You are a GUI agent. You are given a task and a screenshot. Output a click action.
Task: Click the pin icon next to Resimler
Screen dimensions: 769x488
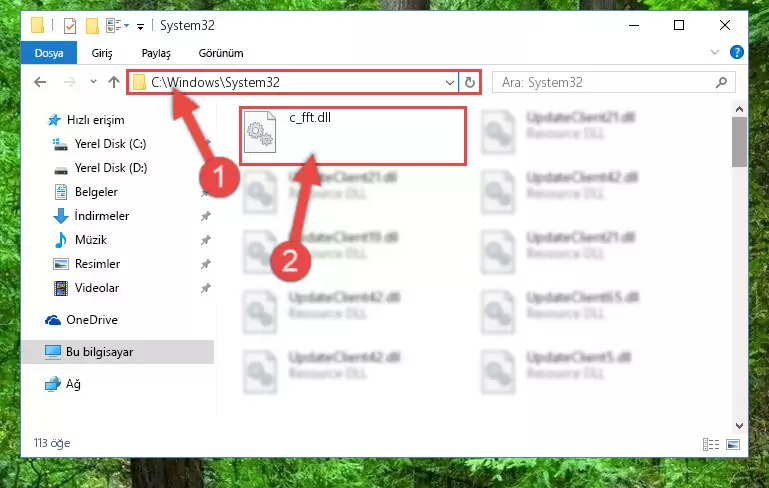(205, 264)
